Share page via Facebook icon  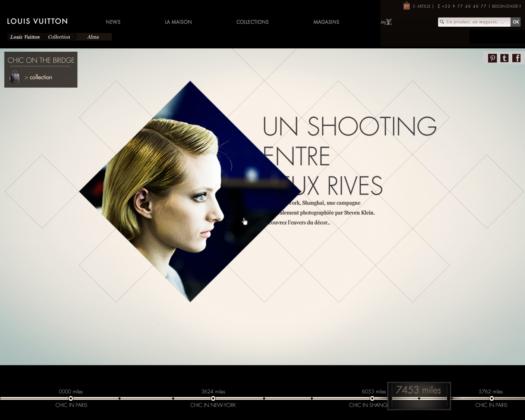516,58
